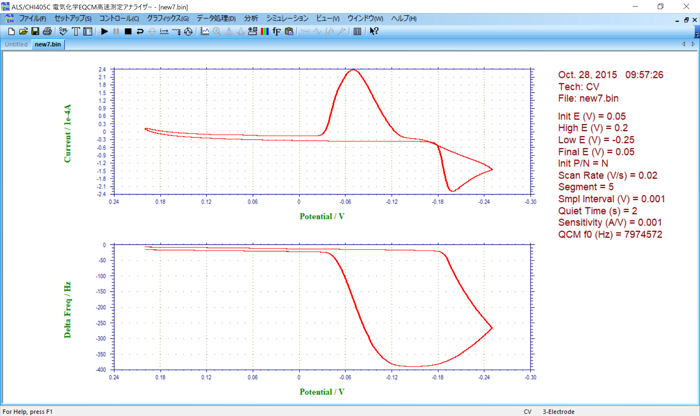Image resolution: width=700 pixels, height=416 pixels.
Task: Select the new7.bin document tab
Action: (48, 44)
